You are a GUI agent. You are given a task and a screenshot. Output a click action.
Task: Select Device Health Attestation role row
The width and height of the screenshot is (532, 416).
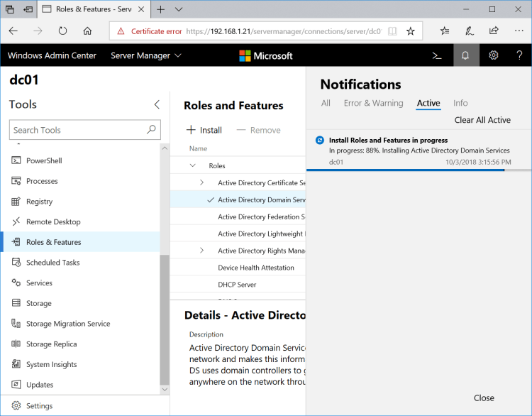tap(255, 268)
